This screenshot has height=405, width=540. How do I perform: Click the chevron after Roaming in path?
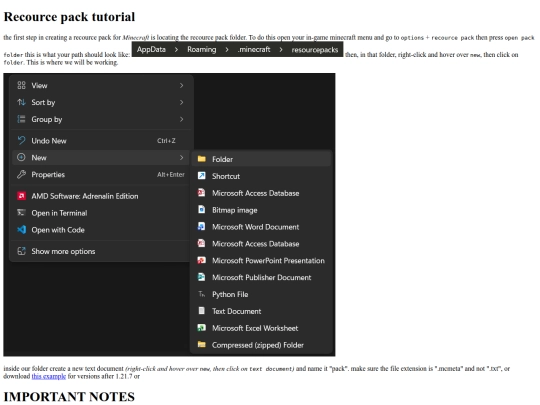[227, 50]
